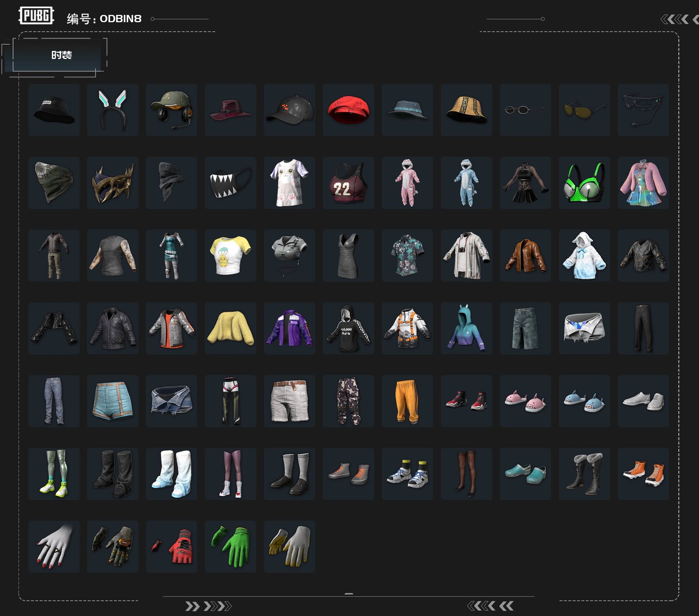This screenshot has width=699, height=616.
Task: Click the PUBG logo
Action: [36, 16]
